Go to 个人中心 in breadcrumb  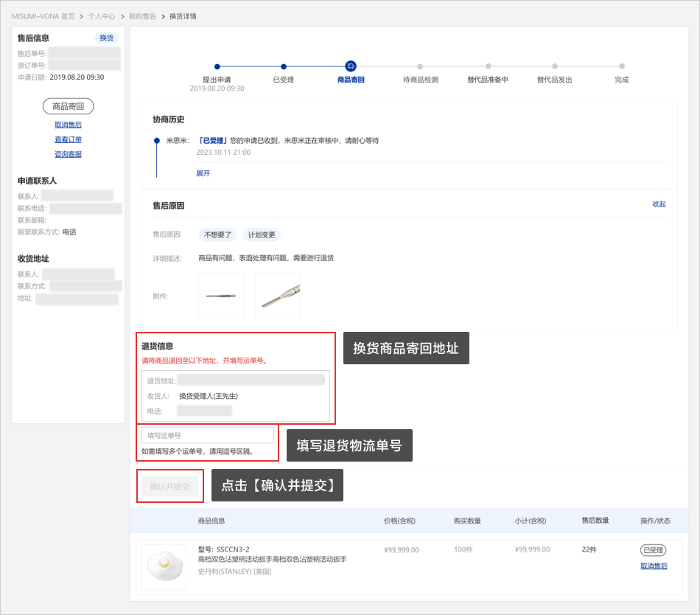(101, 16)
